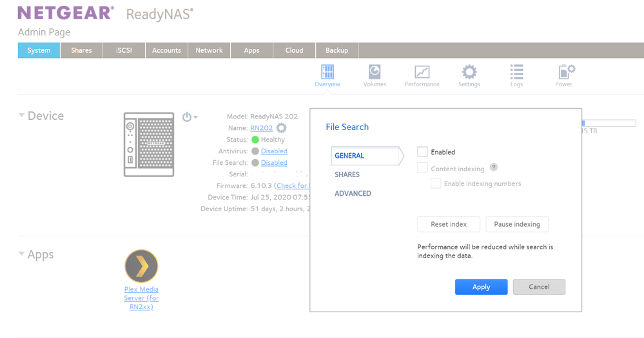The width and height of the screenshot is (644, 338).
Task: Click the File Search Disabled link
Action: coord(274,162)
